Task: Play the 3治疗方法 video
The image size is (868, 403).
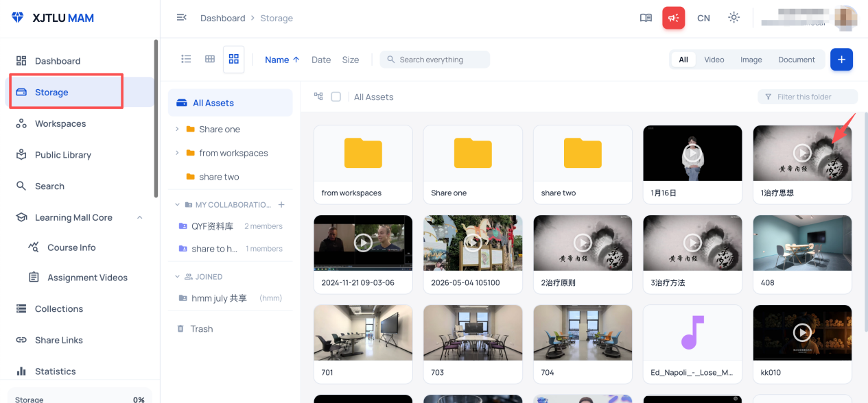Action: click(692, 243)
